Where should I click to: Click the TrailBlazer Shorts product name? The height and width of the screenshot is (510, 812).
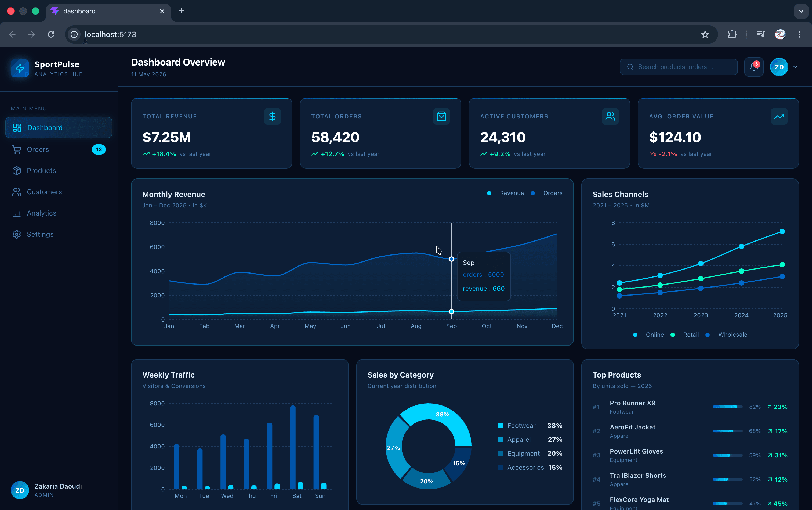point(638,476)
